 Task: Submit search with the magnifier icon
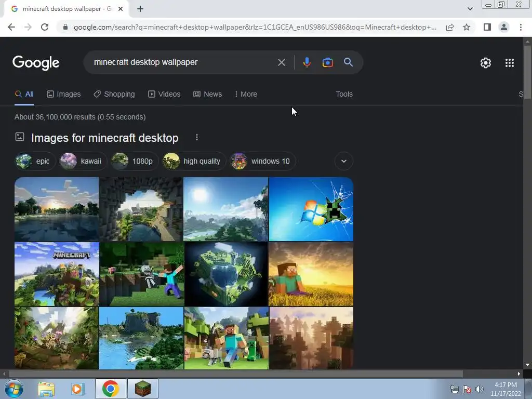348,62
